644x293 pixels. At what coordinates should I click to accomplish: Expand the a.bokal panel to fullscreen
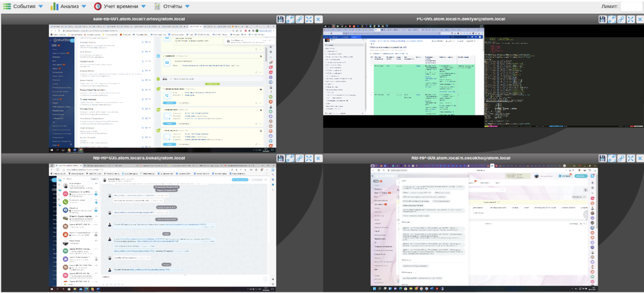(309, 158)
